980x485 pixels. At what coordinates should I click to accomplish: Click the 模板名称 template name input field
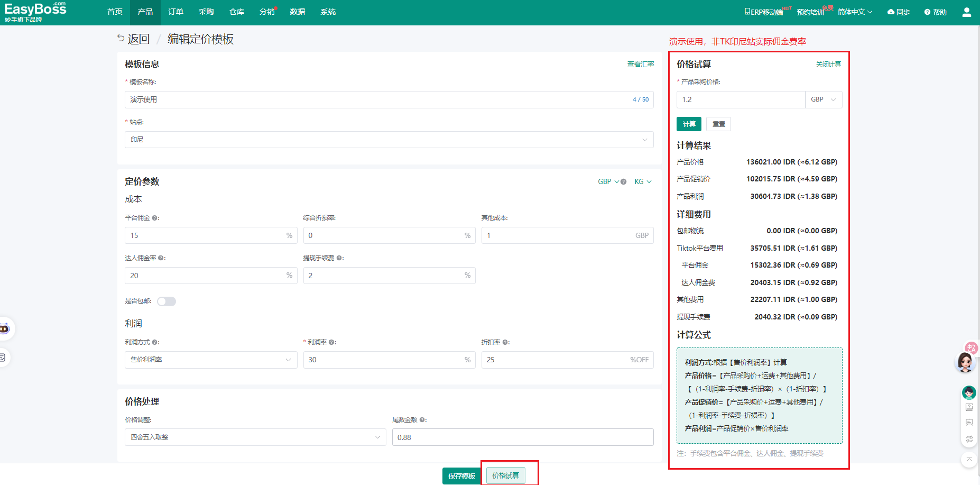click(378, 99)
